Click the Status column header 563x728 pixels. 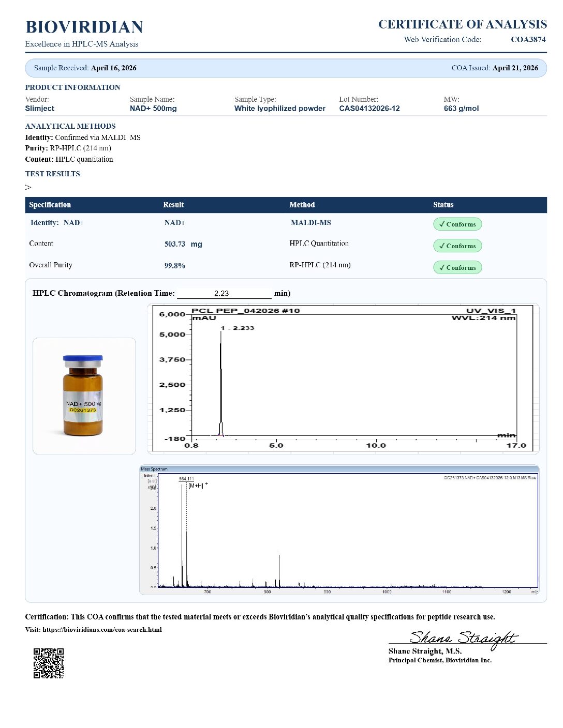(x=443, y=205)
